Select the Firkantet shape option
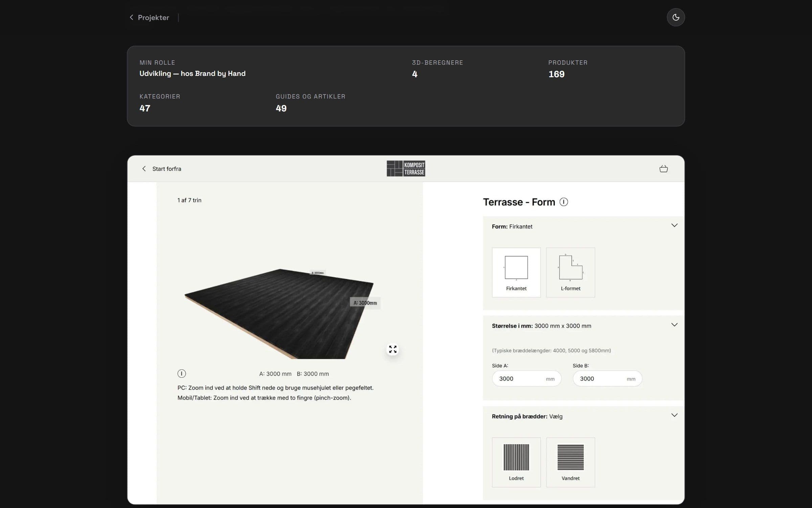 tap(516, 273)
